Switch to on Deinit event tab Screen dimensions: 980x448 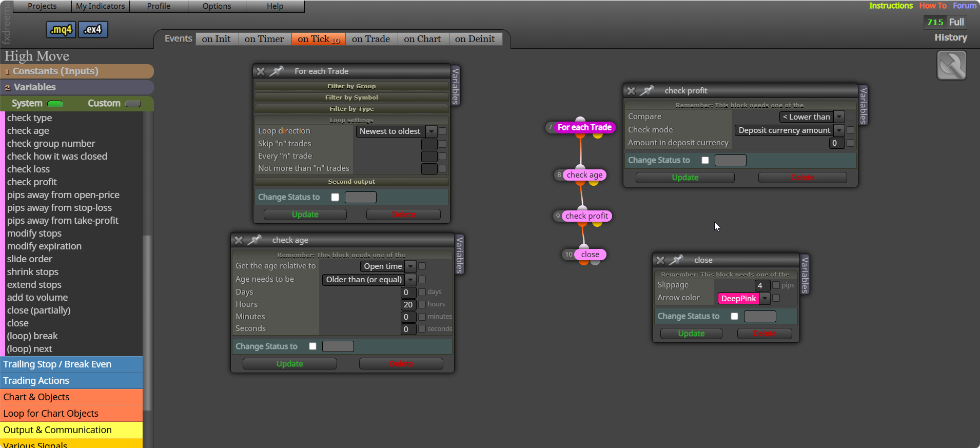pos(475,39)
